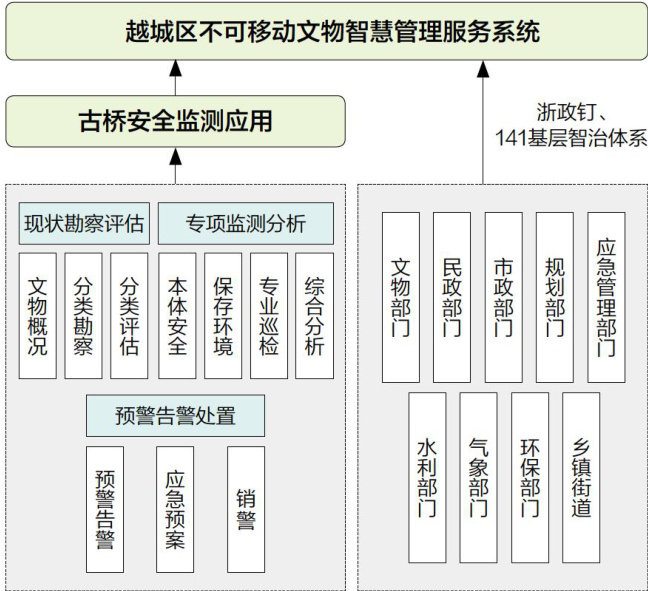Viewport: 648px width, 591px height.
Task: Choose the 本体安全 monitoring box
Action: pyautogui.click(x=177, y=316)
